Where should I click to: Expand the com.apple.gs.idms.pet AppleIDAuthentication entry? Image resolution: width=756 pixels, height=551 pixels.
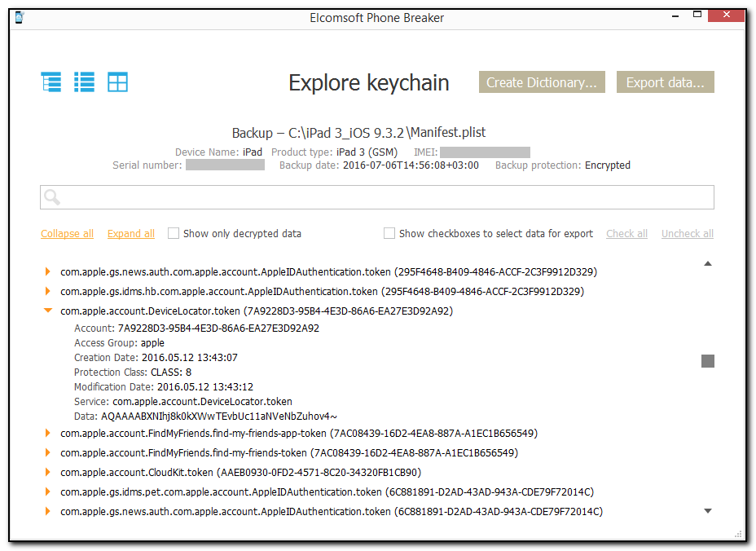[x=47, y=491]
